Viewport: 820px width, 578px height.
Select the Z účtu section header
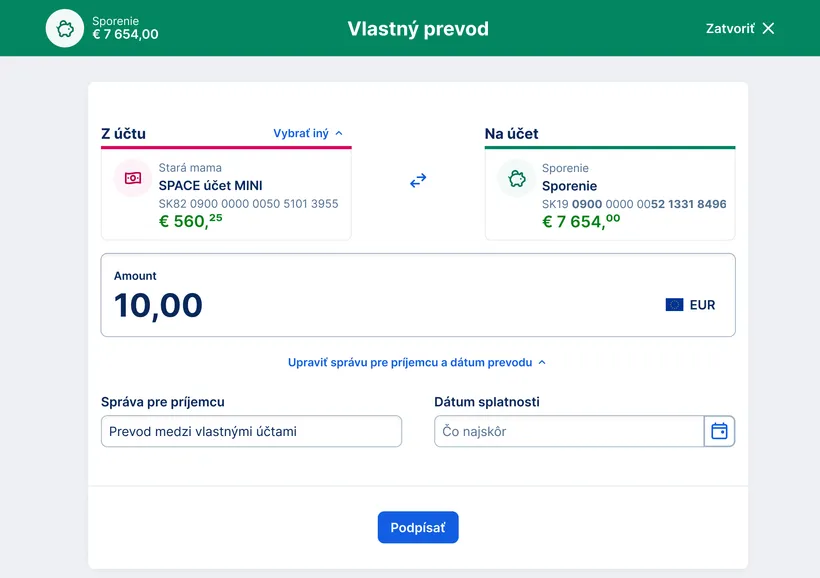(x=121, y=133)
